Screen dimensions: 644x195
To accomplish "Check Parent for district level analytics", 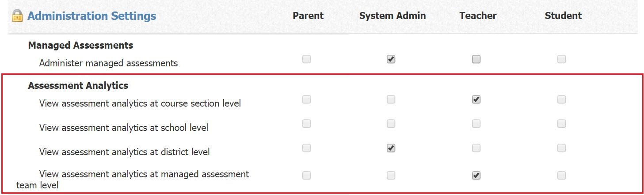I will 306,148.
